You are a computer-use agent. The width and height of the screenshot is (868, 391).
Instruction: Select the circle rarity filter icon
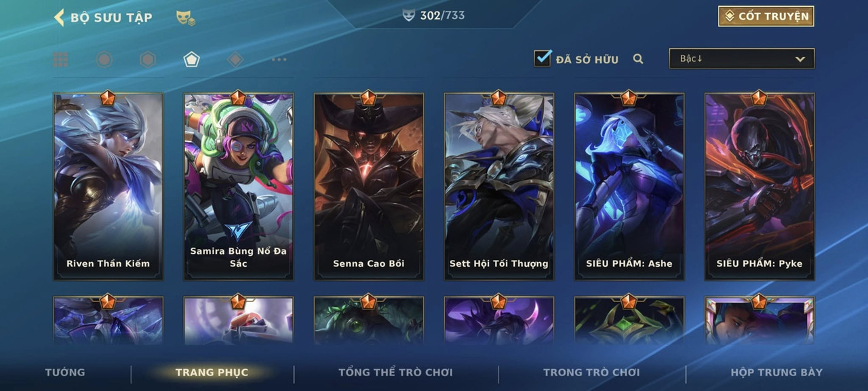(x=104, y=60)
